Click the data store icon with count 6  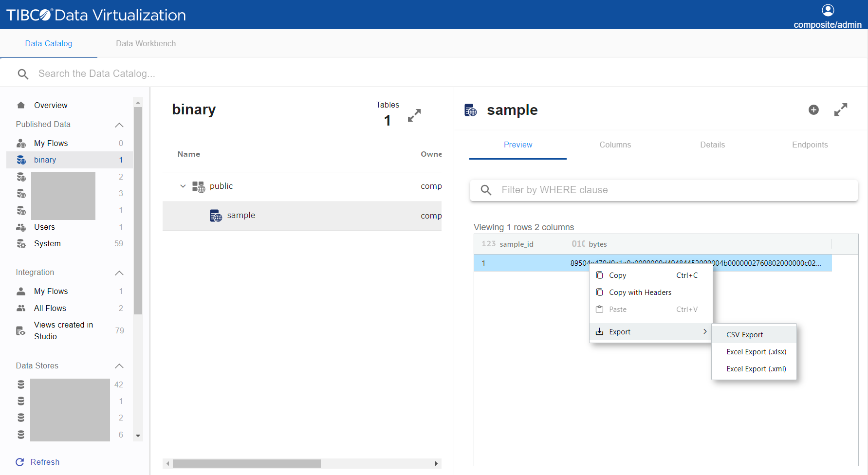[x=21, y=435]
